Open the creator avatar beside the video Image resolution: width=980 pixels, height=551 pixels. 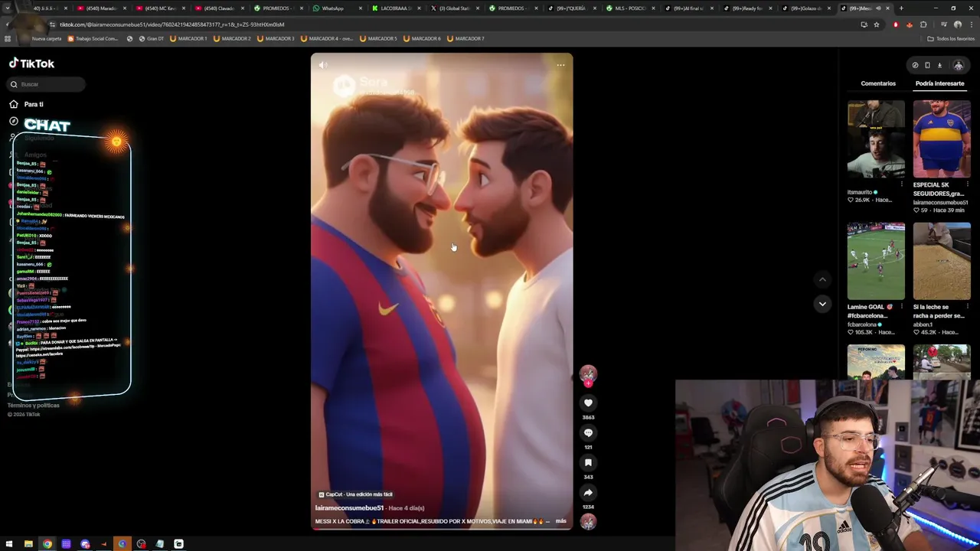click(x=588, y=373)
